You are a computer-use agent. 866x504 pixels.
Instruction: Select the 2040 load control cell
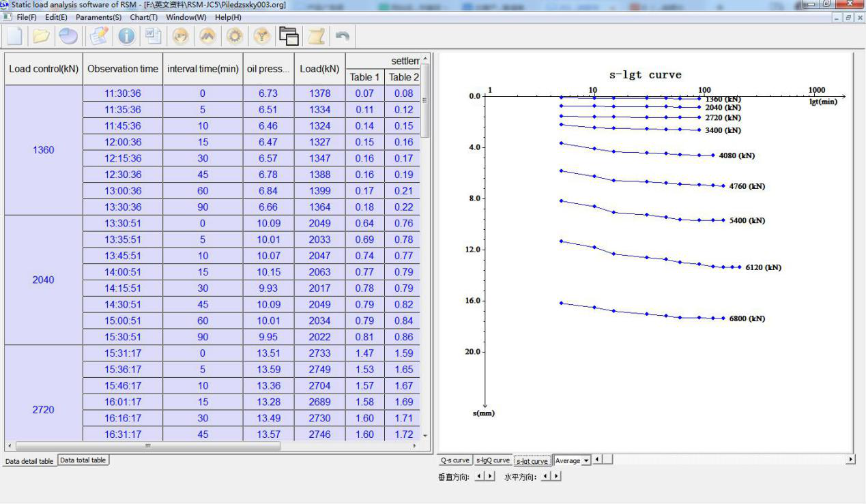coord(44,280)
